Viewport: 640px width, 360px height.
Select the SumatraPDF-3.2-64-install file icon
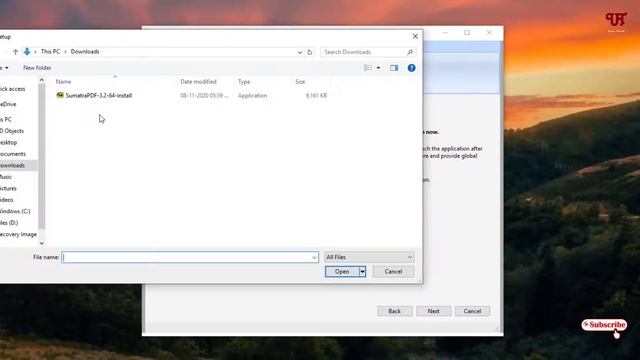(60, 95)
